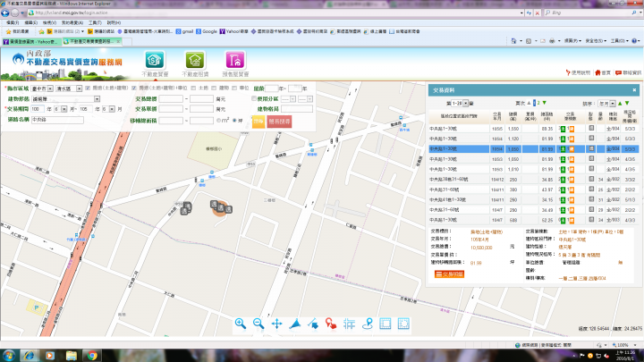Open the 工具 Tools menu
The height and width of the screenshot is (362, 644).
coord(95,22)
